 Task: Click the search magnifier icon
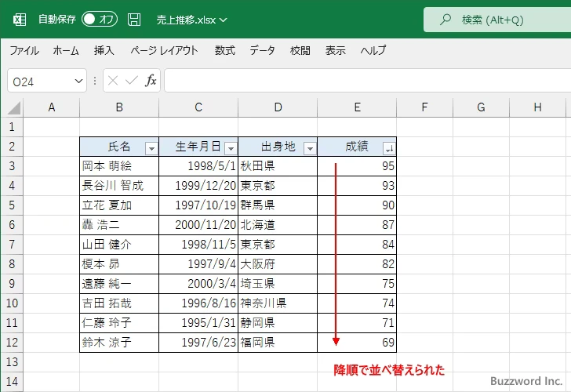point(446,19)
